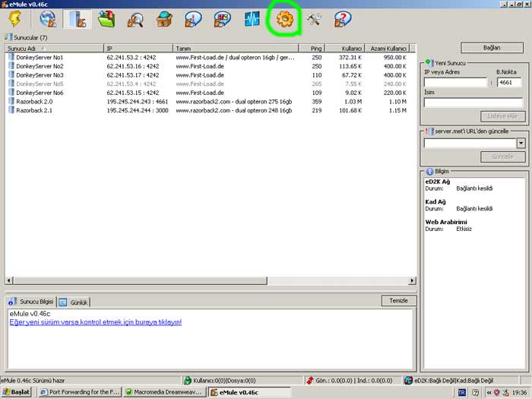Click the status bar transfer arrows icon
532x399 pixels.
(309, 380)
